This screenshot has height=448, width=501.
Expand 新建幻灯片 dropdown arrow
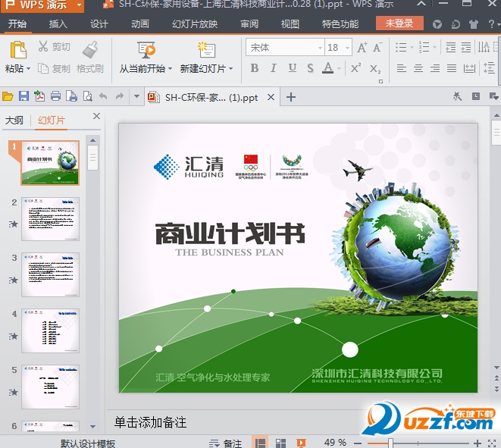pyautogui.click(x=230, y=68)
